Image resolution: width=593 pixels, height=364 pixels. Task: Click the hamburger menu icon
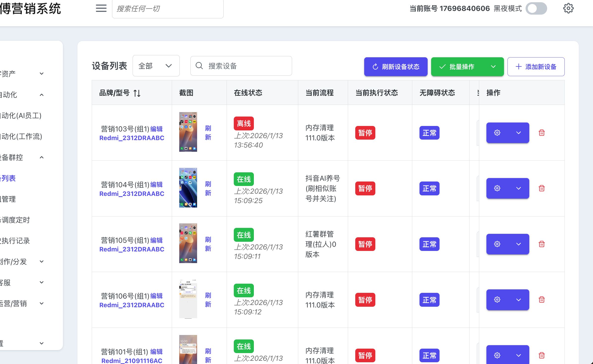pyautogui.click(x=101, y=8)
